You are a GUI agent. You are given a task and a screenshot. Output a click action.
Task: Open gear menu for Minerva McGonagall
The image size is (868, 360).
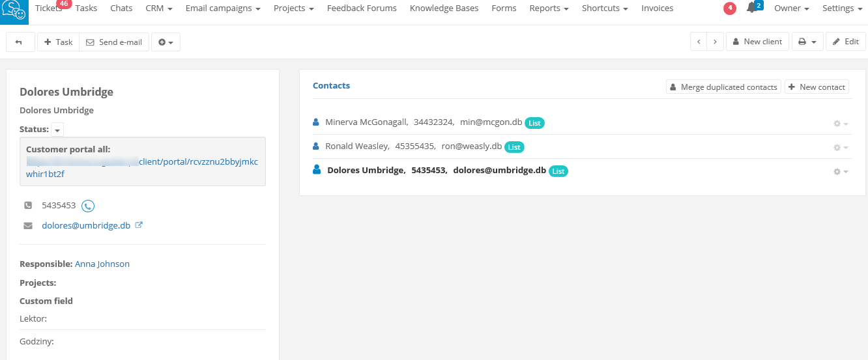(840, 124)
